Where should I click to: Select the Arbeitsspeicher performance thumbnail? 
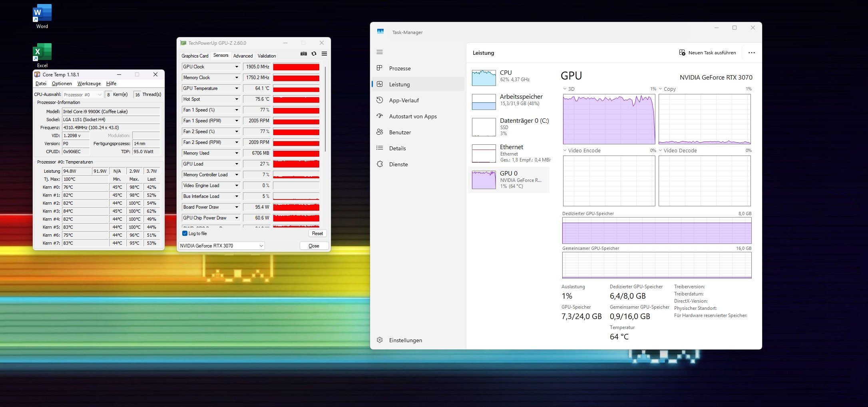click(484, 102)
